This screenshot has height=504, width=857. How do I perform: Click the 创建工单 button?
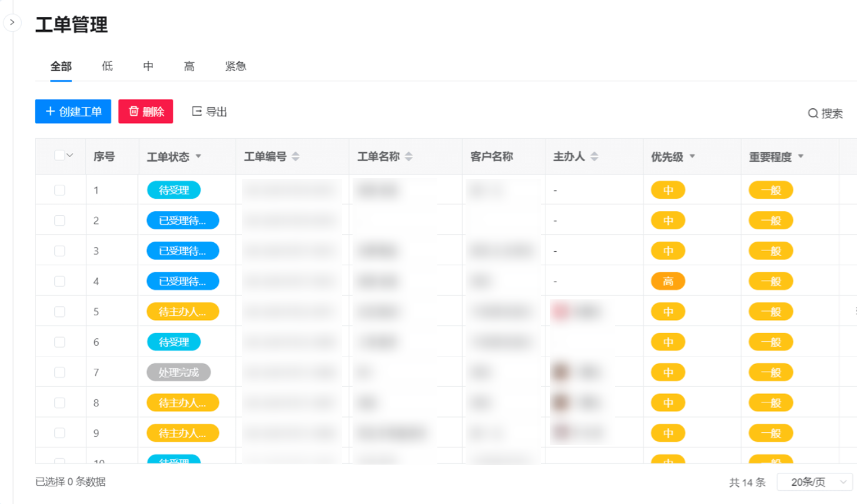[73, 112]
